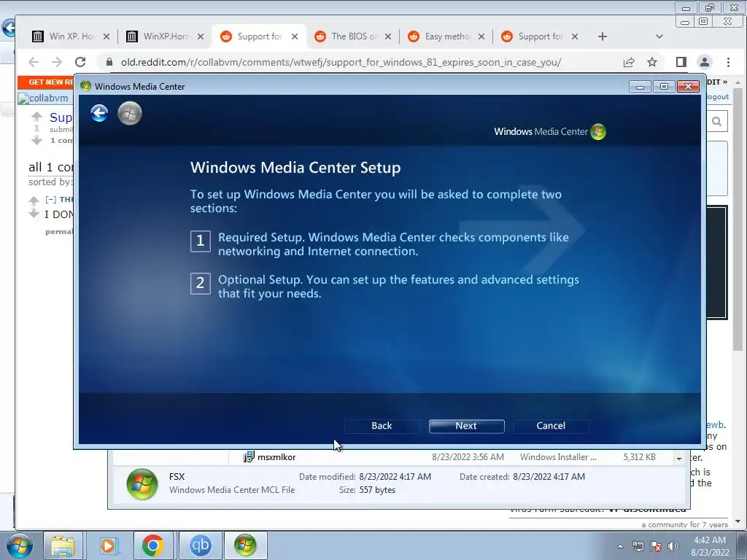Click the volume speaker tray icon

click(x=673, y=546)
